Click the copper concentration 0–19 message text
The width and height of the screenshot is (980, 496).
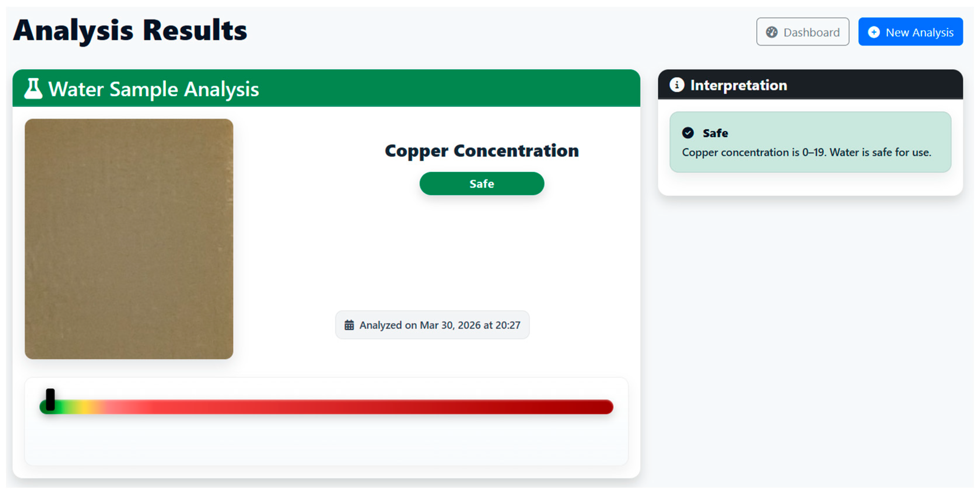point(806,152)
